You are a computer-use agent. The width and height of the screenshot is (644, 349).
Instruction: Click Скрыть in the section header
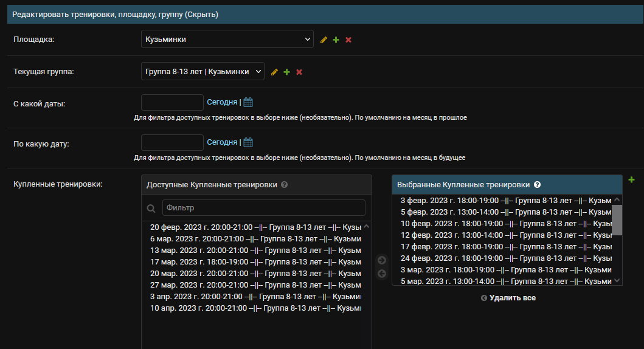202,14
